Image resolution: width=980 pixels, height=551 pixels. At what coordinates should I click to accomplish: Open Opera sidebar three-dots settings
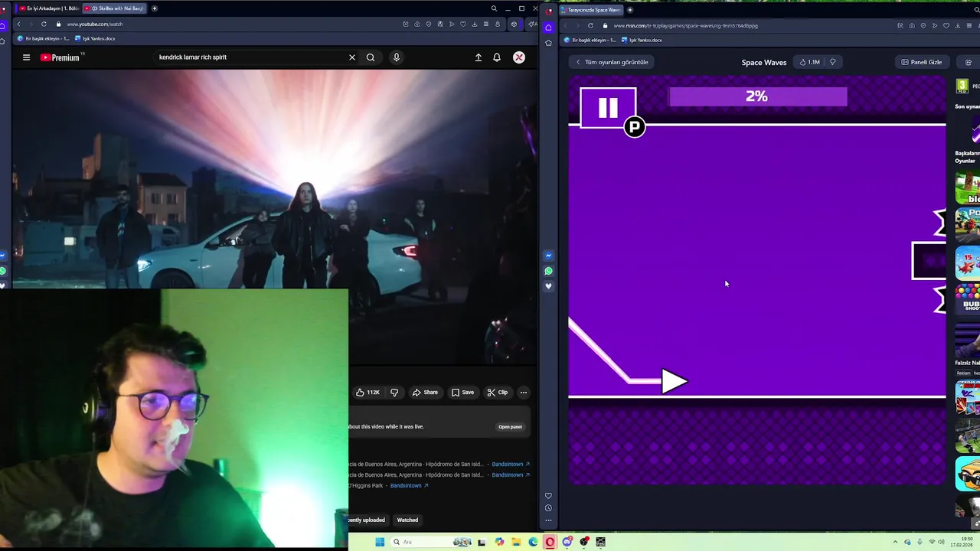(x=548, y=520)
